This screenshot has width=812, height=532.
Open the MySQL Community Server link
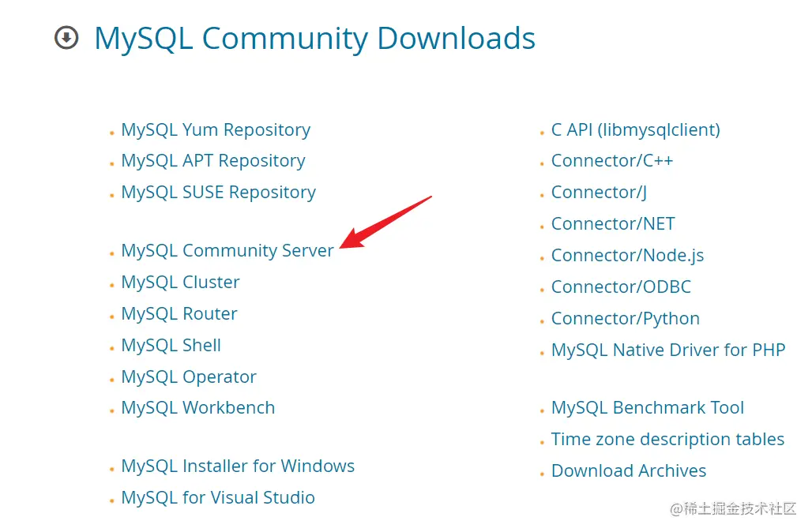coord(227,250)
